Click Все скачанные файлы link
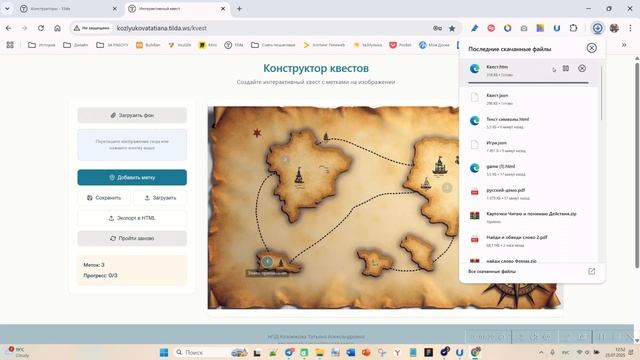The image size is (640, 360). (x=492, y=271)
